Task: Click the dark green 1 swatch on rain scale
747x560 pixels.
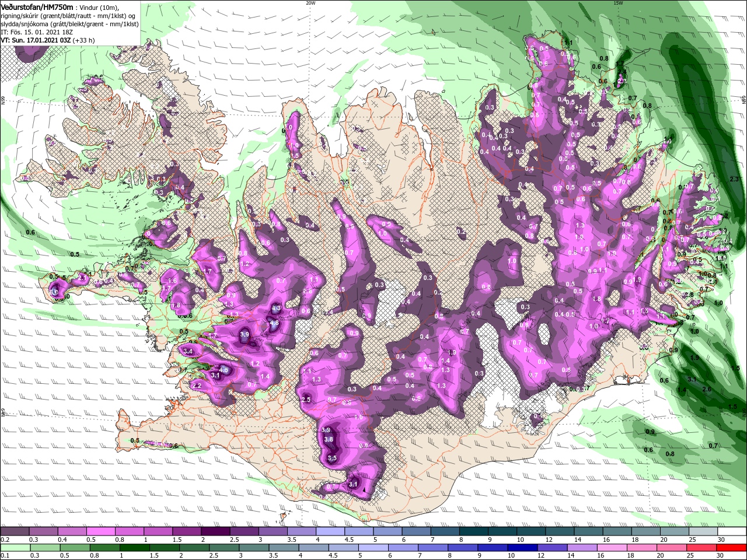Action: point(134,548)
